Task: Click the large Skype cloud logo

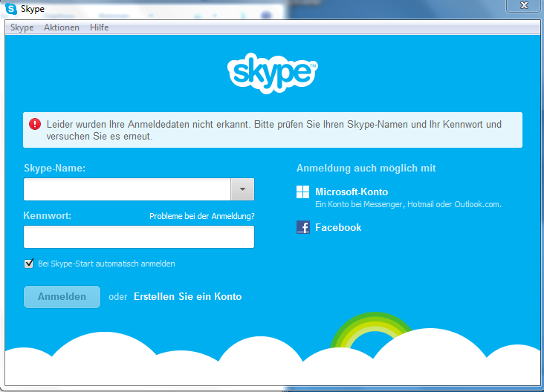Action: 272,73
